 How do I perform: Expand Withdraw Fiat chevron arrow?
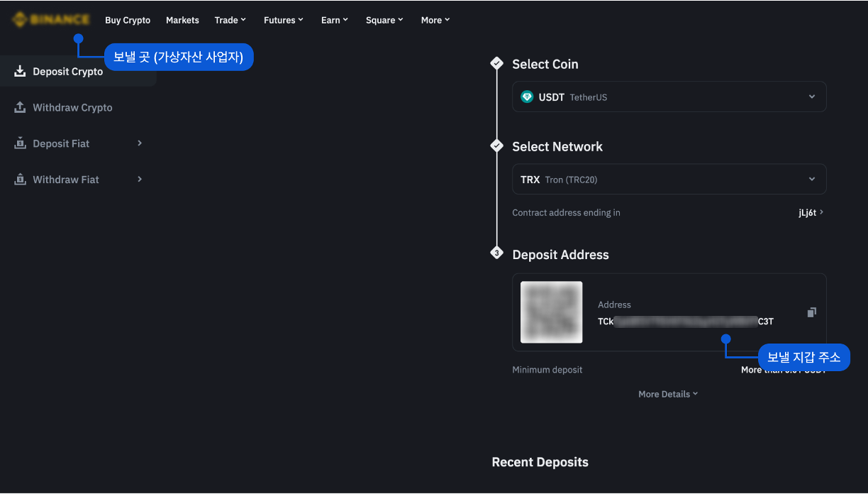coord(140,179)
